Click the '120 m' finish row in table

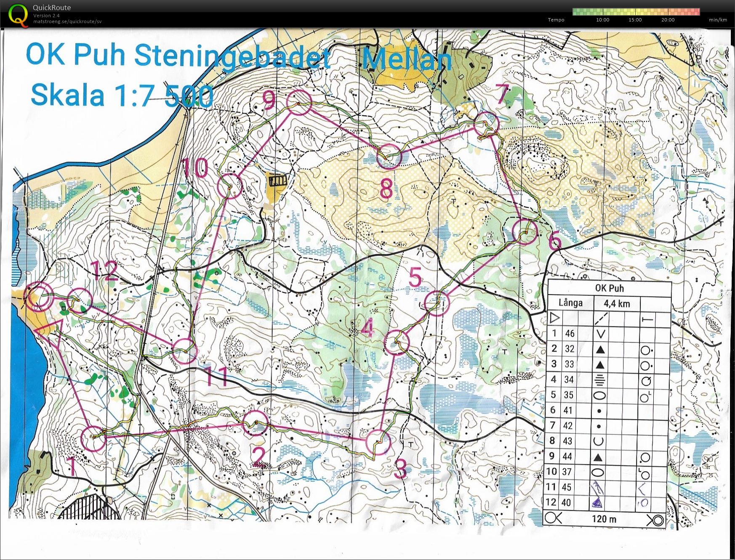(604, 519)
